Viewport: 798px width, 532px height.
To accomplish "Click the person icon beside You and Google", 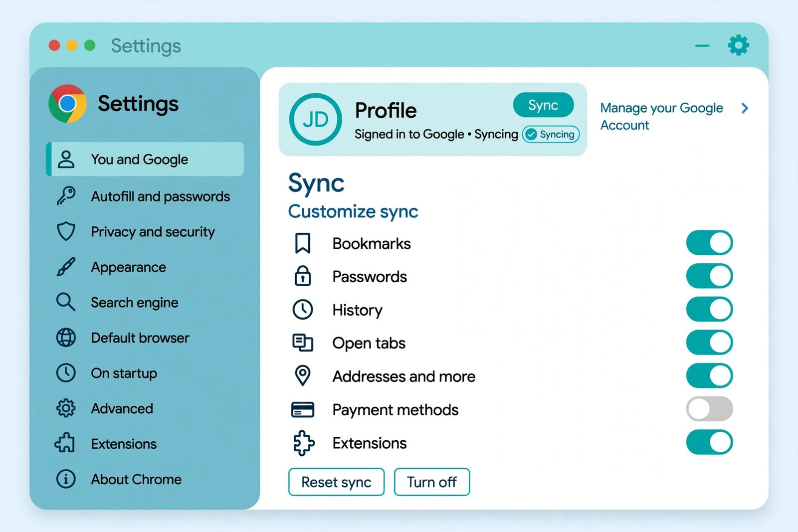I will point(66,160).
